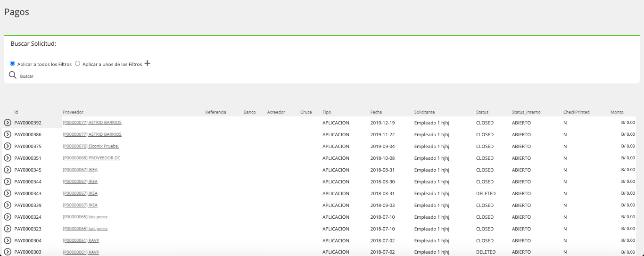Open luis perez link in PAY0000324 row

(85, 217)
